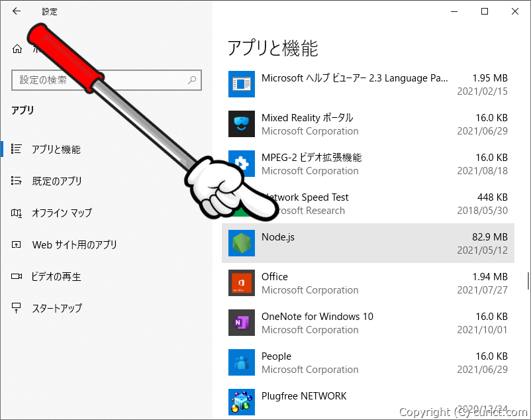Click the app list scrollbar thumb
The height and width of the screenshot is (420, 531).
pyautogui.click(x=528, y=280)
